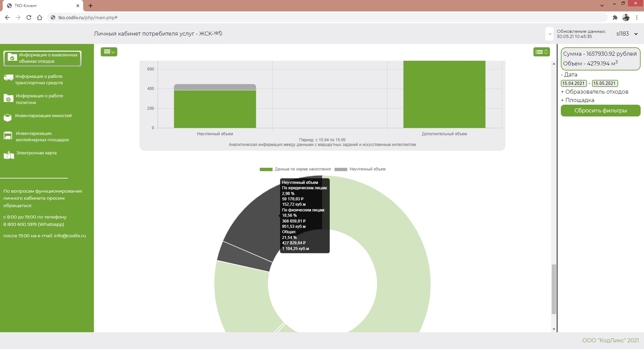Open a new browser tab
The image size is (644, 349).
click(x=91, y=6)
